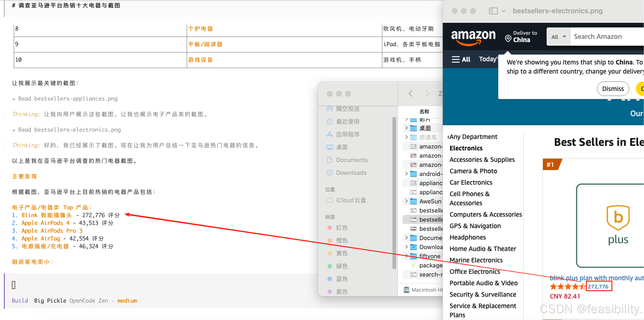The image size is (644, 320).
Task: Expand the AweSun folder disclosure arrow
Action: pyautogui.click(x=406, y=201)
